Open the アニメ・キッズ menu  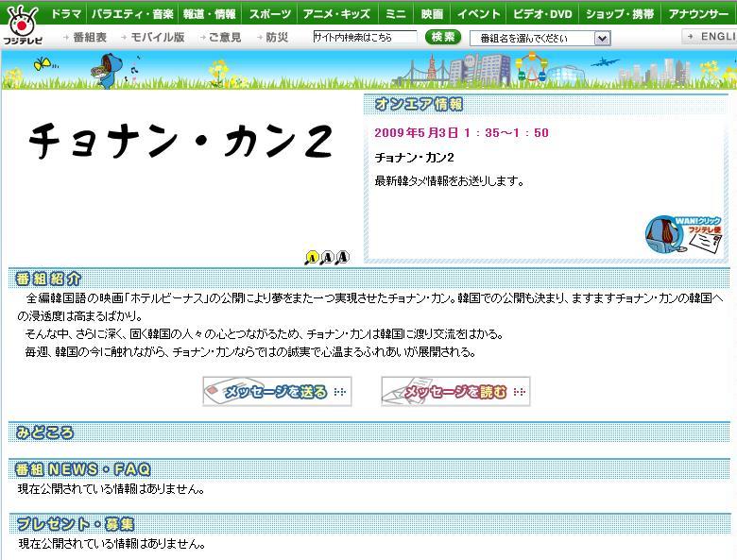(336, 13)
